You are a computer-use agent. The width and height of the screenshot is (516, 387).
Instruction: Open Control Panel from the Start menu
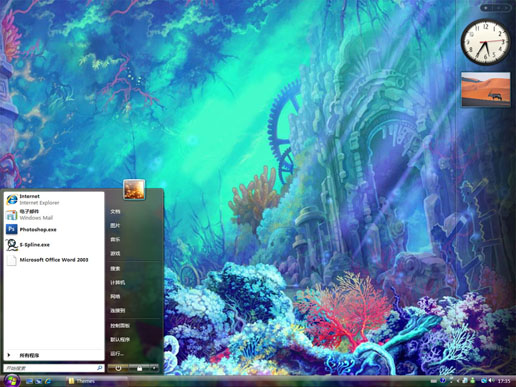(x=120, y=326)
